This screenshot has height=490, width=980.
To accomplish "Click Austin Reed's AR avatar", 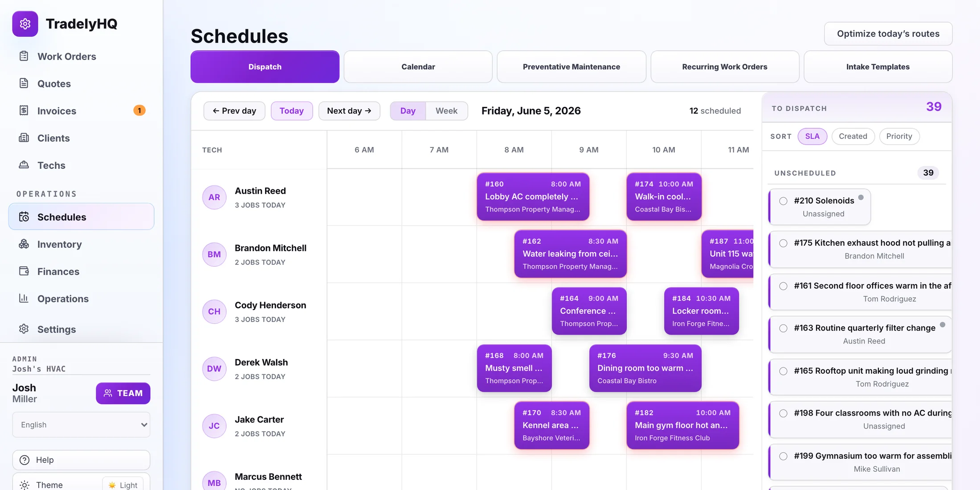I will click(x=214, y=197).
